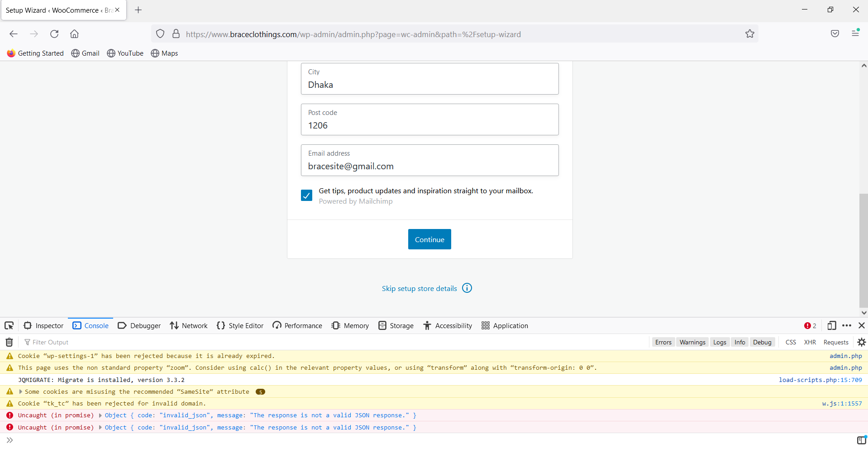This screenshot has width=868, height=458.
Task: Expand second invalid_json error object
Action: (x=100, y=427)
